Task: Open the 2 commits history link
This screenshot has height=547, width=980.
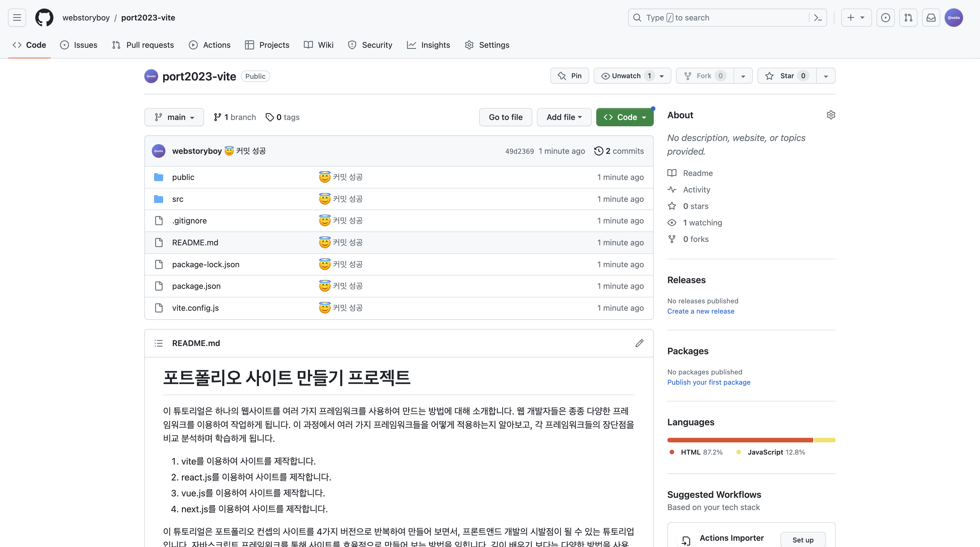Action: click(x=619, y=151)
